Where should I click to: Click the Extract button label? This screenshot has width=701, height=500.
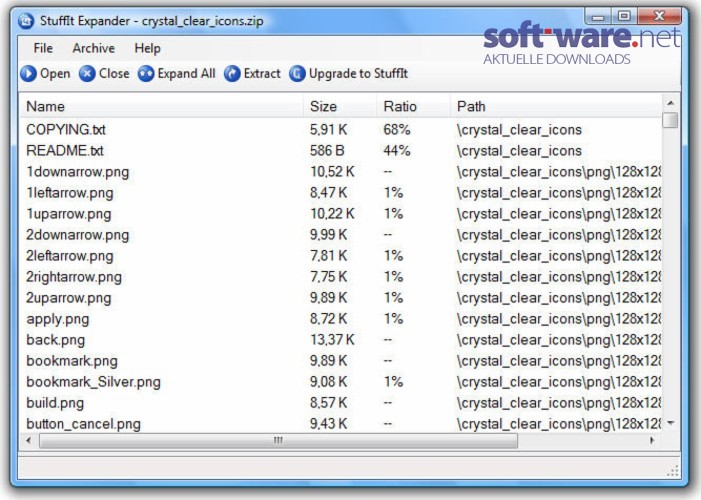point(262,74)
